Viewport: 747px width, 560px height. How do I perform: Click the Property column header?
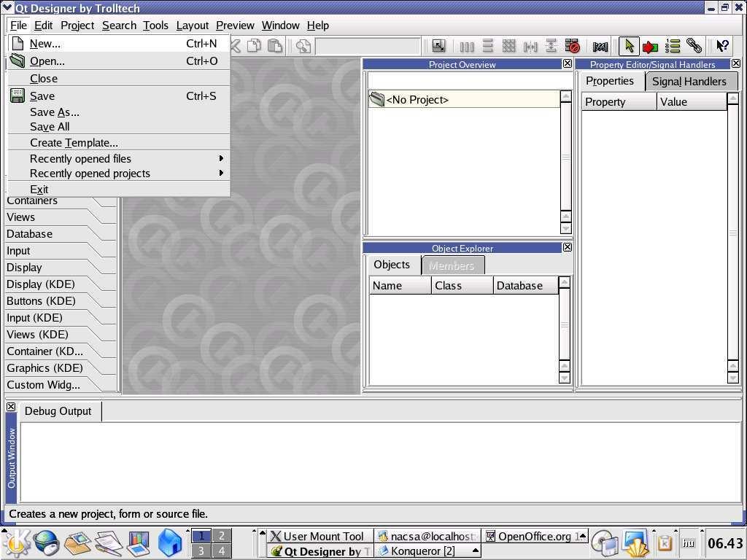(619, 102)
